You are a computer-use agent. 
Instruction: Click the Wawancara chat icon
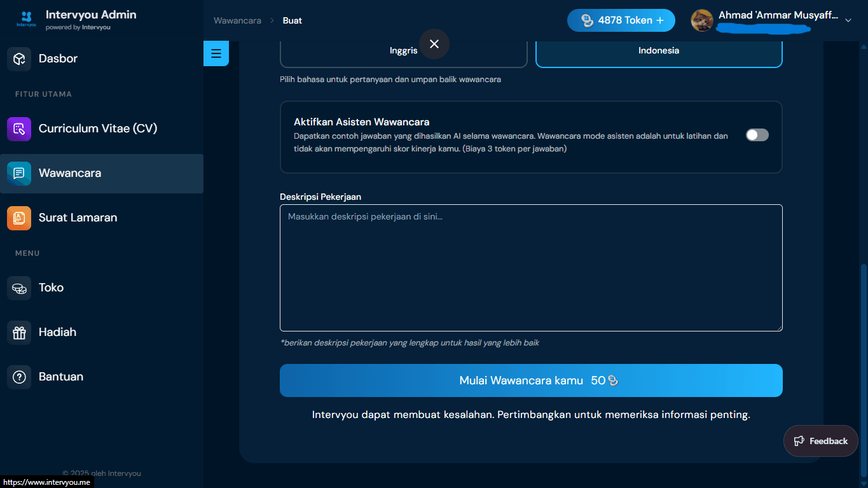click(19, 173)
